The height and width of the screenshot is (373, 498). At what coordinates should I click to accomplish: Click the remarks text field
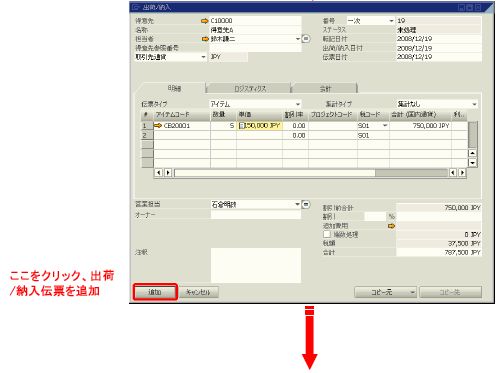coord(256,265)
